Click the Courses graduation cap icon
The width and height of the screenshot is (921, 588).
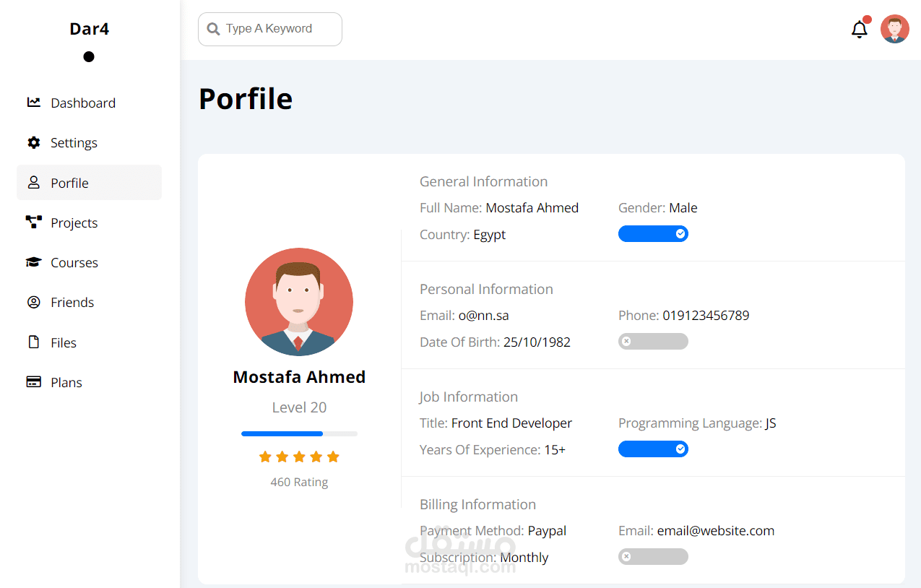point(33,262)
